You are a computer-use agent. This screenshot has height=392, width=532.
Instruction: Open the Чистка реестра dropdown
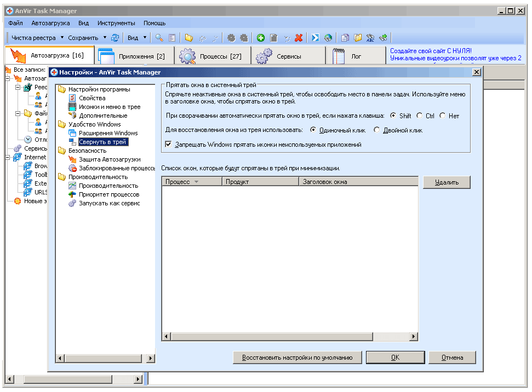(x=37, y=38)
